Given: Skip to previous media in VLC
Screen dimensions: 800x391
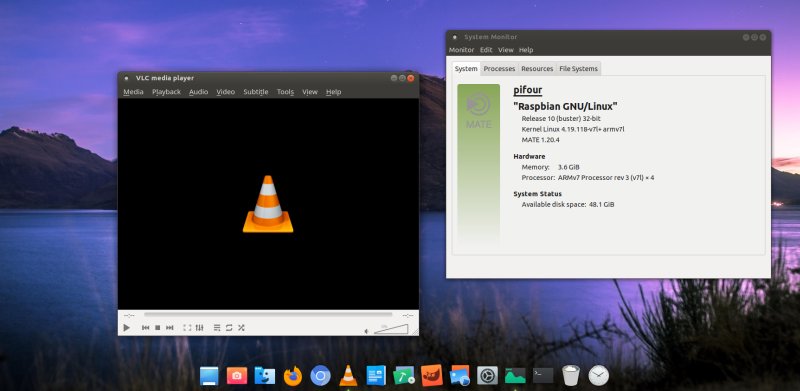Looking at the screenshot, I should (x=145, y=328).
